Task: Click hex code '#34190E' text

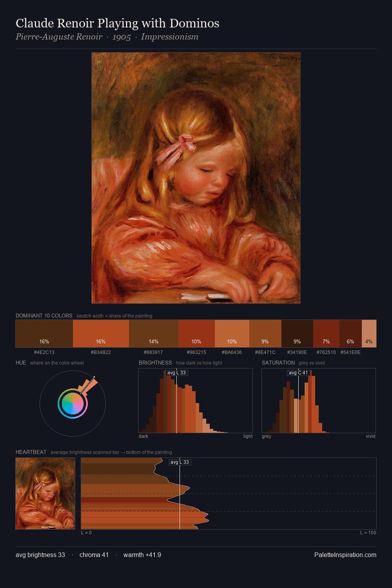Action: [297, 352]
